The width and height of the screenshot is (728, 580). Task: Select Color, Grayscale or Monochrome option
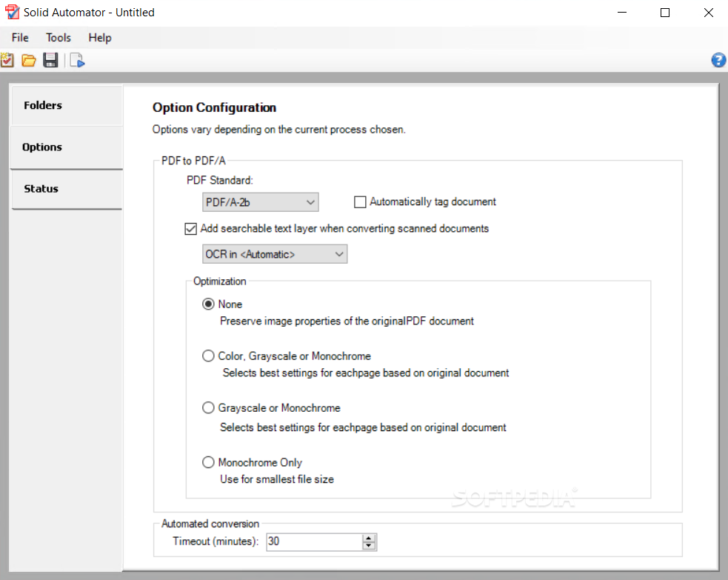(208, 356)
